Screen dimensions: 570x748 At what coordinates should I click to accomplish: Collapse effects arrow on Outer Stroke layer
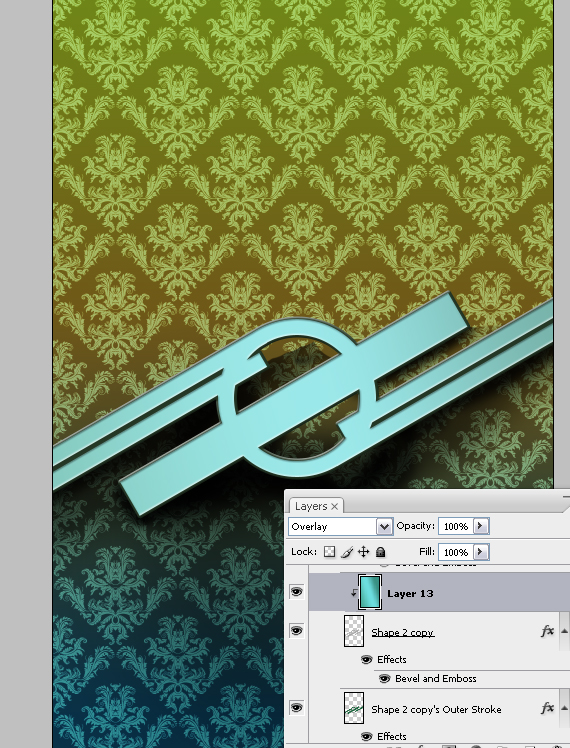pyautogui.click(x=564, y=708)
